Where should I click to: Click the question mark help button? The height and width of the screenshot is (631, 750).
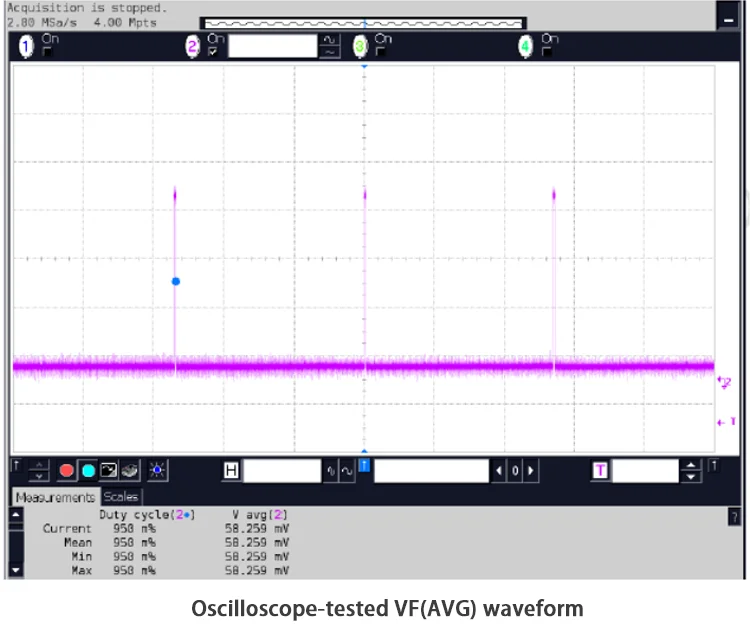tap(734, 517)
